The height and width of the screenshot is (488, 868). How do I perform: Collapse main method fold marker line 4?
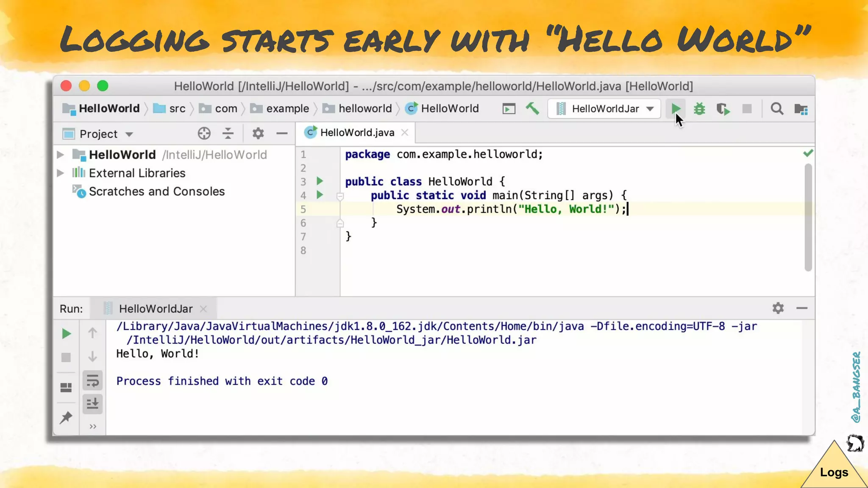(x=340, y=196)
